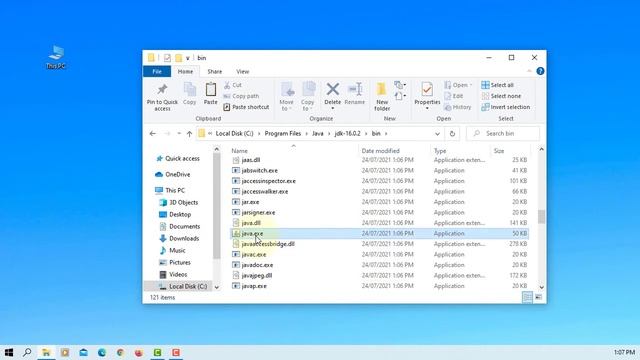Sort files by the Type column
Screen dimensions: 640x360
[440, 151]
